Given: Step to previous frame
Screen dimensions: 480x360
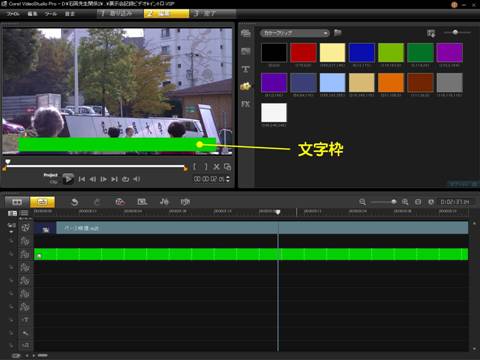Looking at the screenshot, I should tap(93, 179).
